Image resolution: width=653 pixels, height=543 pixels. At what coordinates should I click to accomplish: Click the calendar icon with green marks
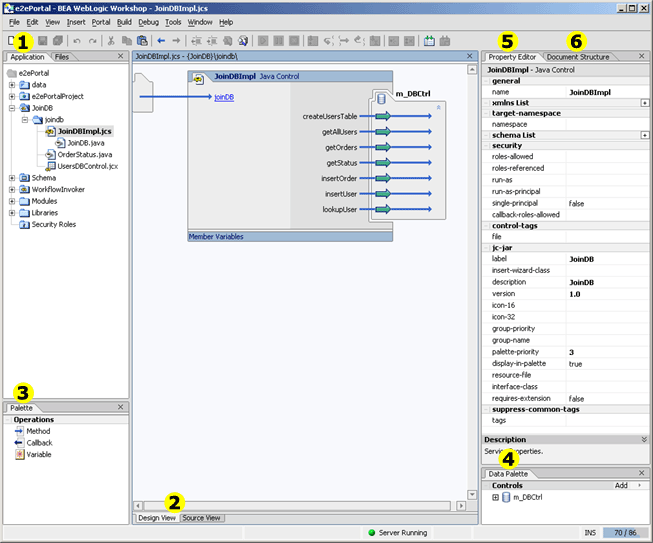point(429,40)
